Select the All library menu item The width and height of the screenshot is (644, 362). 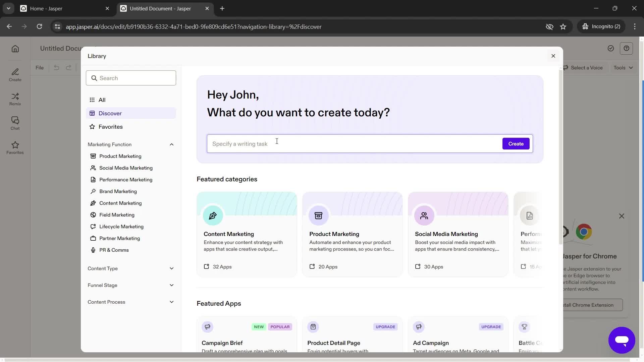102,100
